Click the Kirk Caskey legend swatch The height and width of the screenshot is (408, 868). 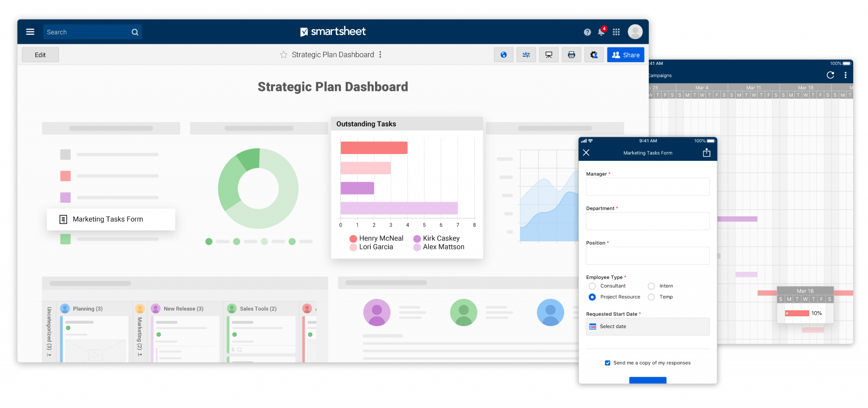pos(417,239)
